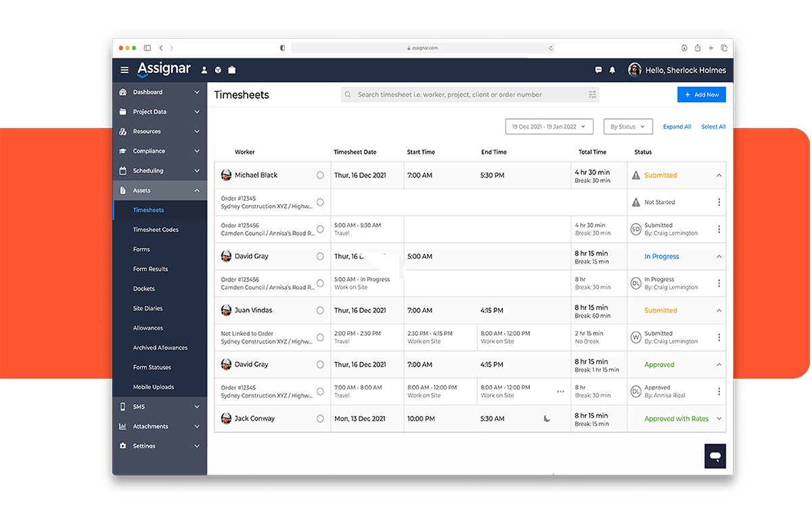Click the Expand All link
The height and width of the screenshot is (508, 812).
point(677,126)
